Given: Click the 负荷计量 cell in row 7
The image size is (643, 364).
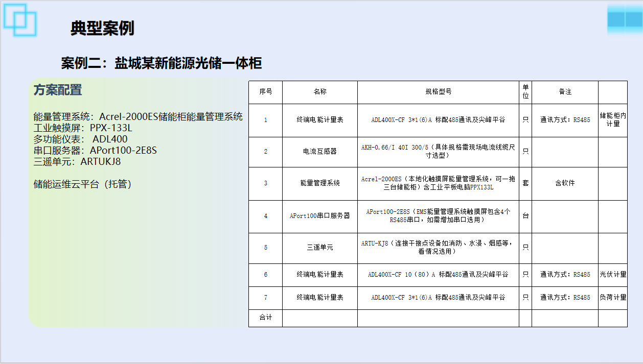Looking at the screenshot, I should (613, 298).
